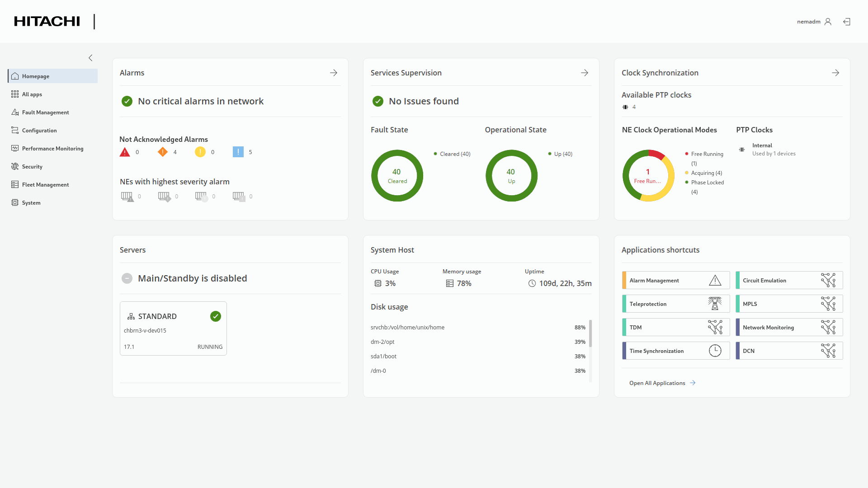
Task: Click the Disk usage list scrollbar
Action: (590, 334)
